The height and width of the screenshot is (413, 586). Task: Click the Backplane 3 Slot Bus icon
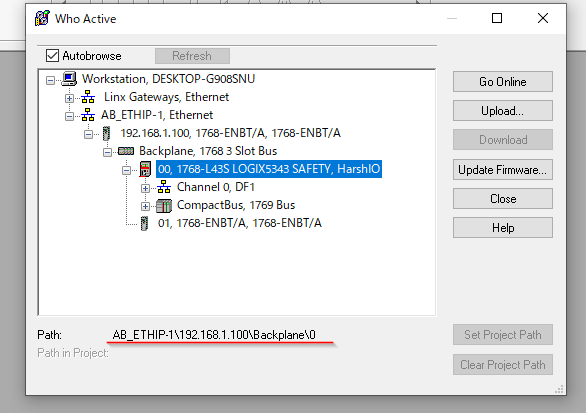pos(126,151)
